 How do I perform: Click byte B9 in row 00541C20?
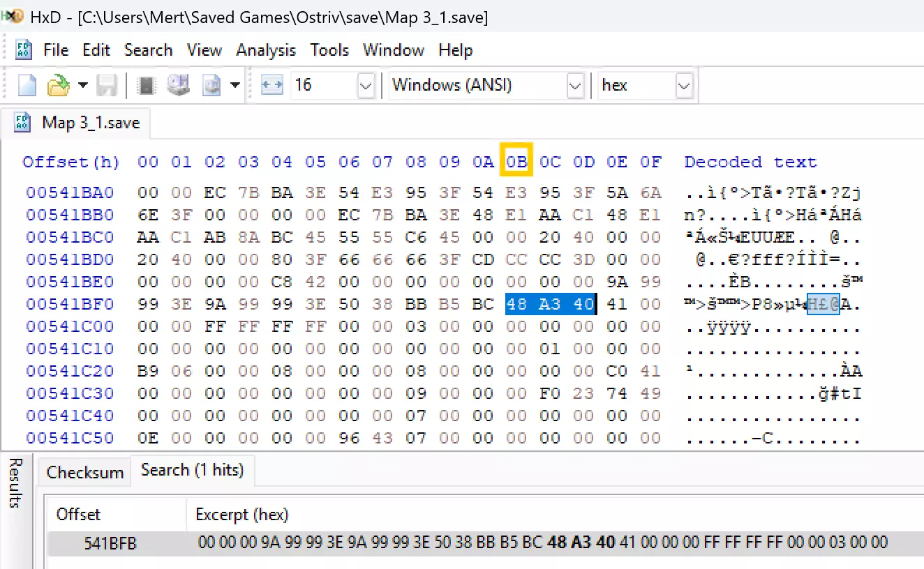coord(148,371)
